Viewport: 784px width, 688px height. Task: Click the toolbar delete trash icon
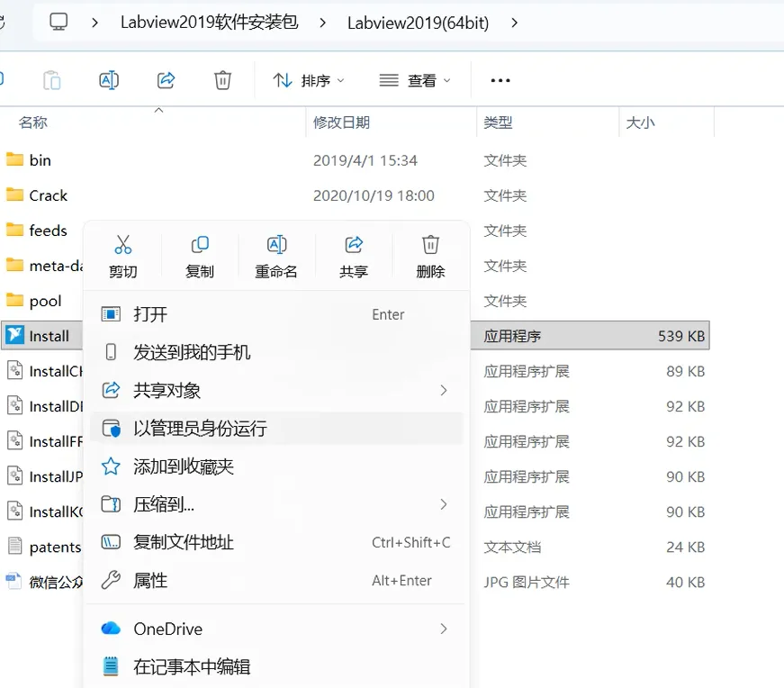(222, 80)
